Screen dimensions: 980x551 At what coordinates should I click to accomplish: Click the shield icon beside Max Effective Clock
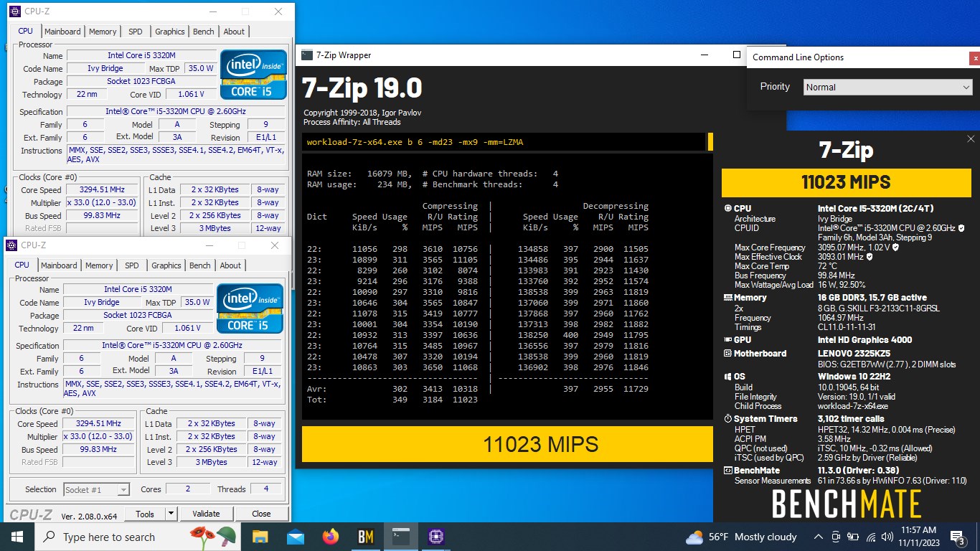pyautogui.click(x=870, y=257)
